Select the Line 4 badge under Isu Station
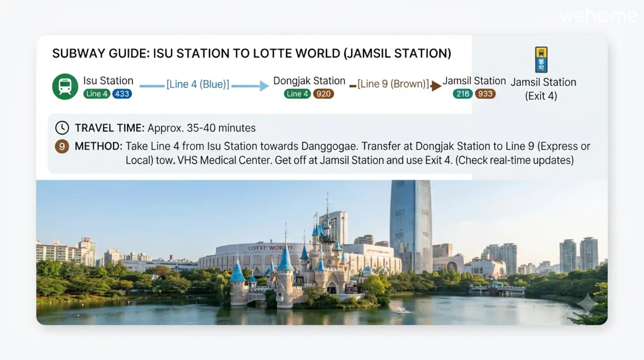This screenshot has height=360, width=644. (x=97, y=94)
